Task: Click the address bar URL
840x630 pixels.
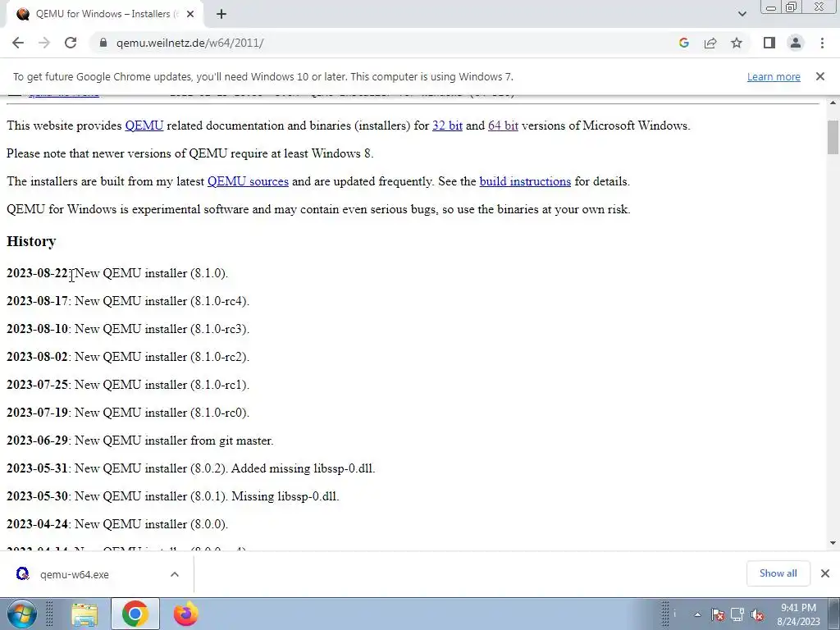Action: pos(189,43)
